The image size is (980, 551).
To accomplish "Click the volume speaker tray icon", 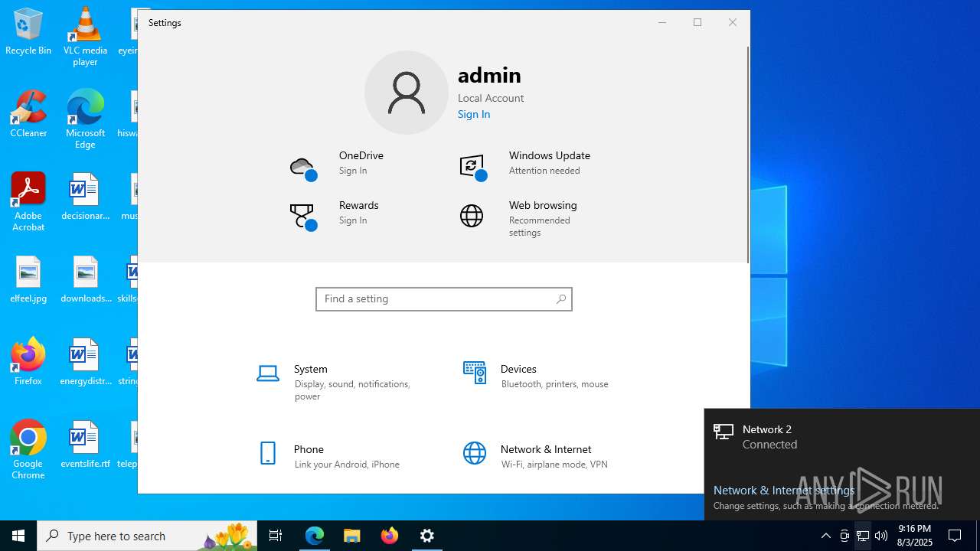I will [881, 536].
